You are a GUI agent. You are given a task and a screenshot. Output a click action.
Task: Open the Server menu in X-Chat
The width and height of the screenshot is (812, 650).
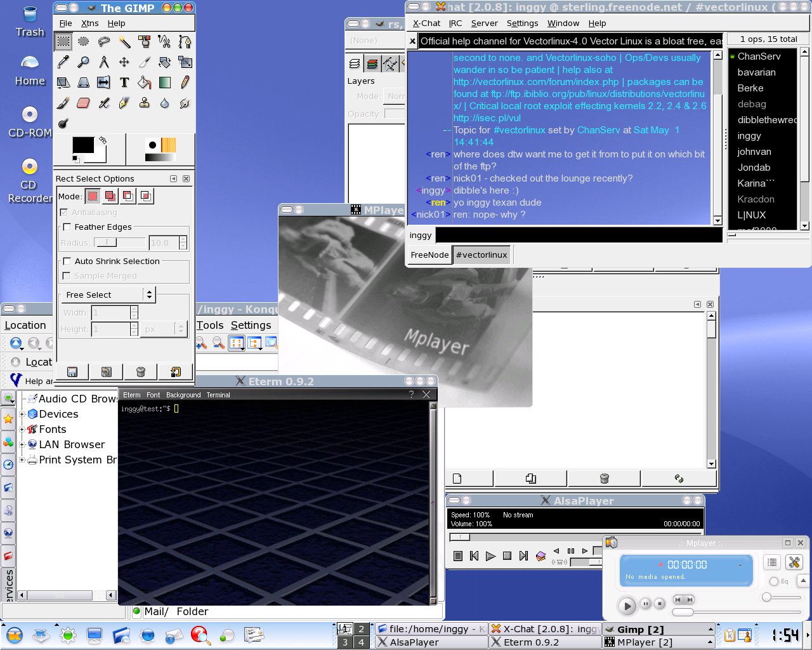click(484, 23)
